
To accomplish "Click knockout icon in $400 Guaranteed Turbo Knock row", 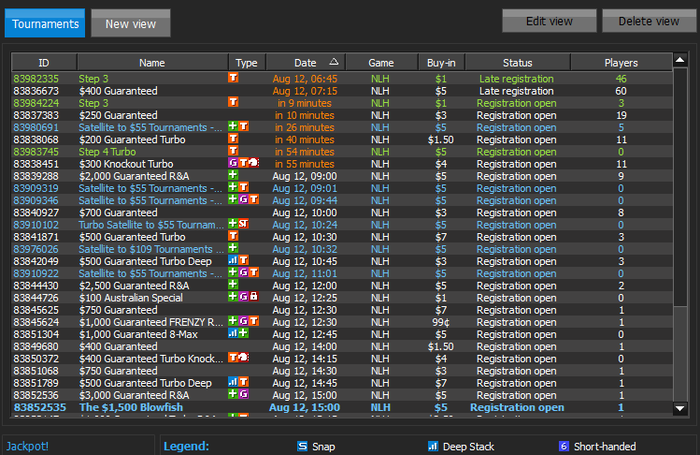I will pos(243,358).
